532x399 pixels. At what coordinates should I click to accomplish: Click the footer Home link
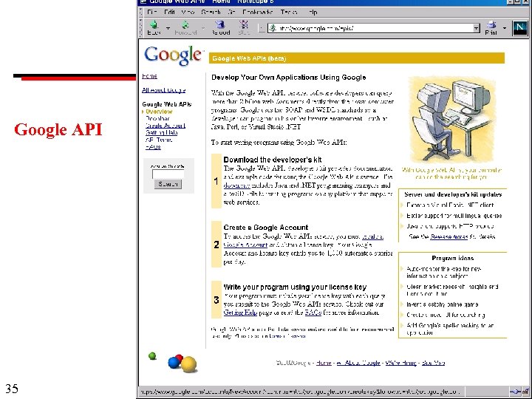324,363
